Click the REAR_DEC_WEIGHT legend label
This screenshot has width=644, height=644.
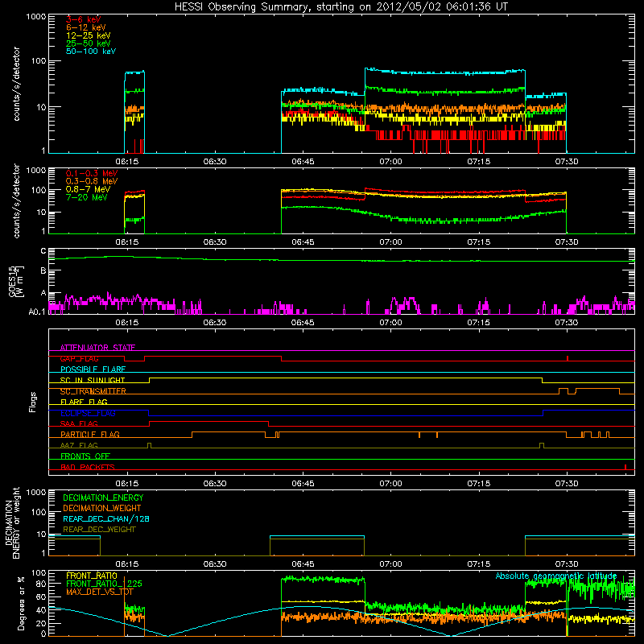99,530
